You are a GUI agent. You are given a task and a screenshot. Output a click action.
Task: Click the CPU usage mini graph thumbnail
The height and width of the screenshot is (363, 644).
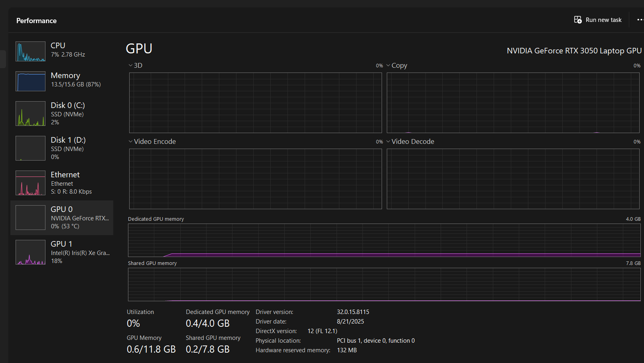tap(30, 51)
